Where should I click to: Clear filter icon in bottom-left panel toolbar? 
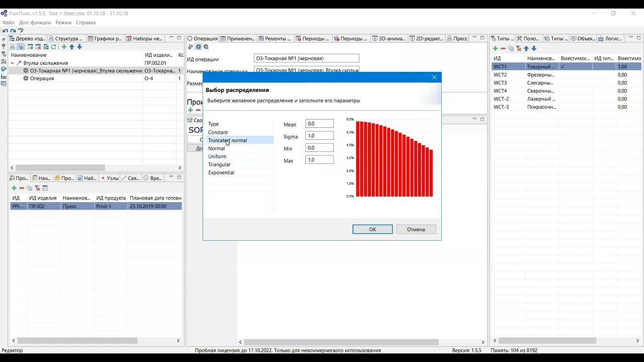point(37,188)
